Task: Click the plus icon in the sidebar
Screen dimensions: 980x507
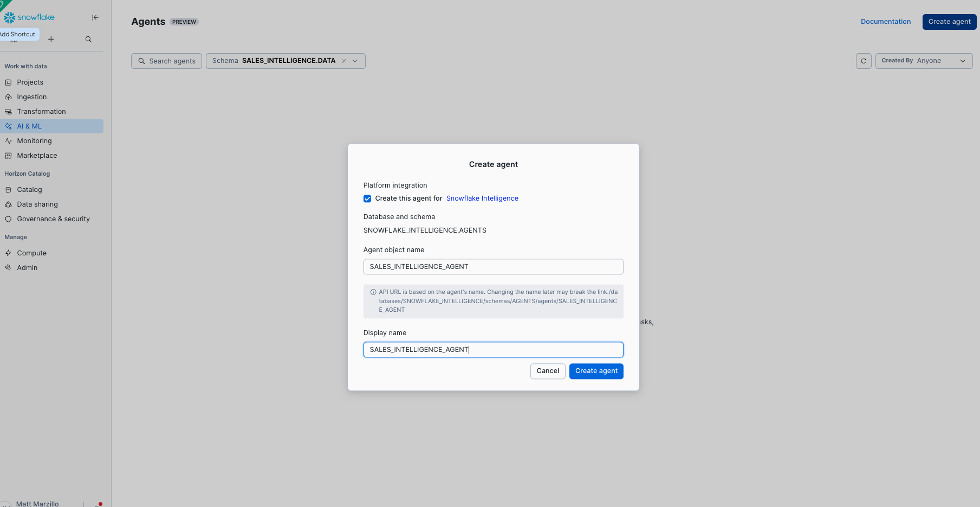Action: (51, 39)
